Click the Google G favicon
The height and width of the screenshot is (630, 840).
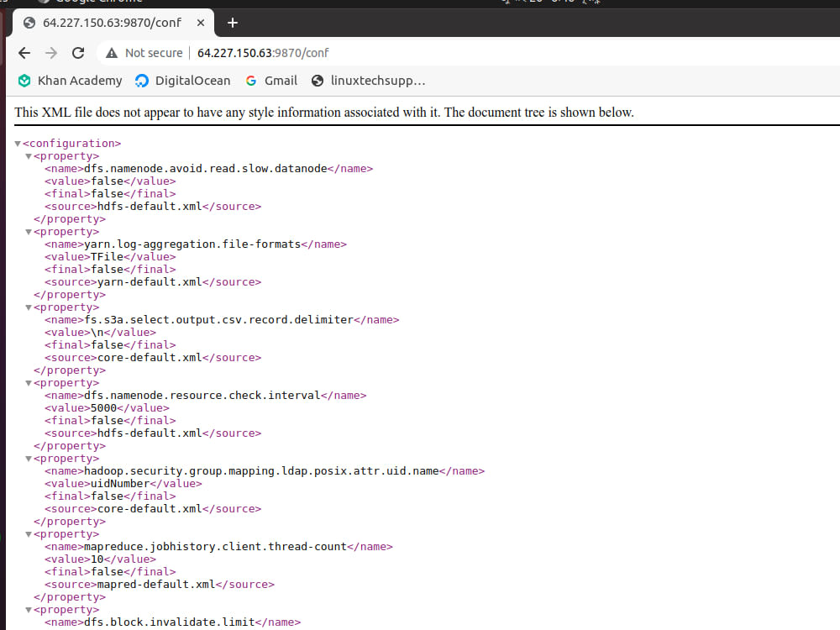pos(250,81)
